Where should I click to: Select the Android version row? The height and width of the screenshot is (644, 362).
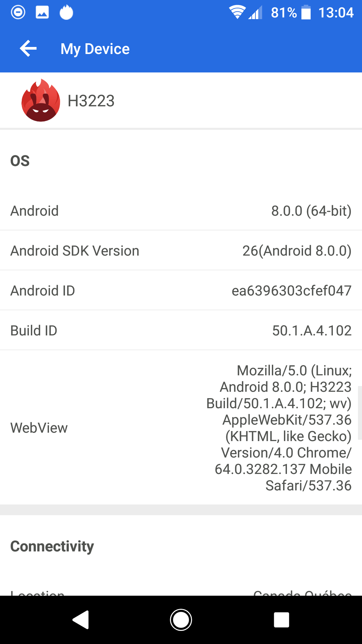tap(181, 211)
